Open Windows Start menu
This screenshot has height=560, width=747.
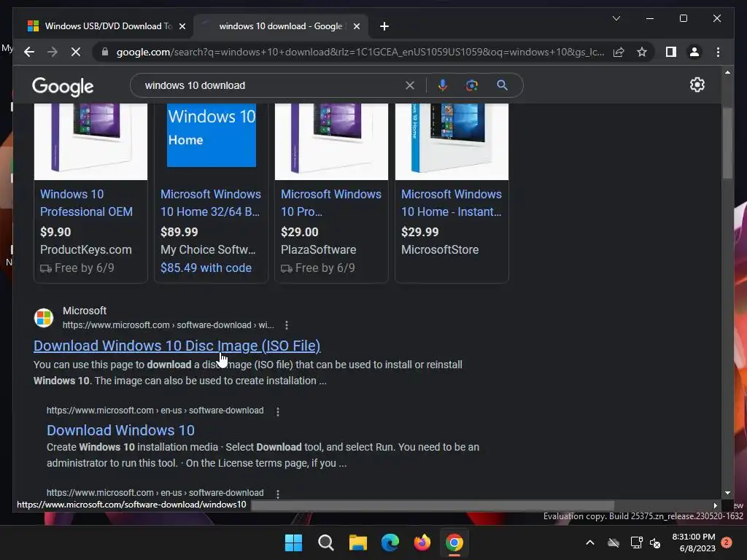click(293, 542)
